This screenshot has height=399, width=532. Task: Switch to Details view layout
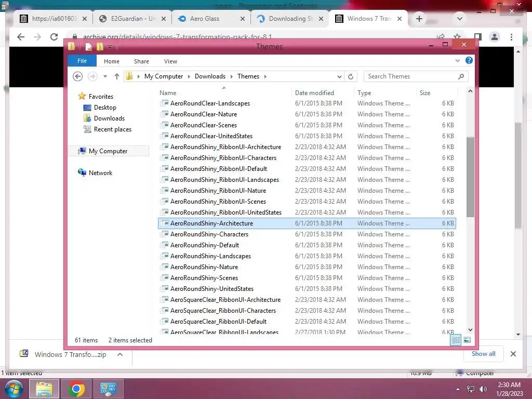point(456,340)
